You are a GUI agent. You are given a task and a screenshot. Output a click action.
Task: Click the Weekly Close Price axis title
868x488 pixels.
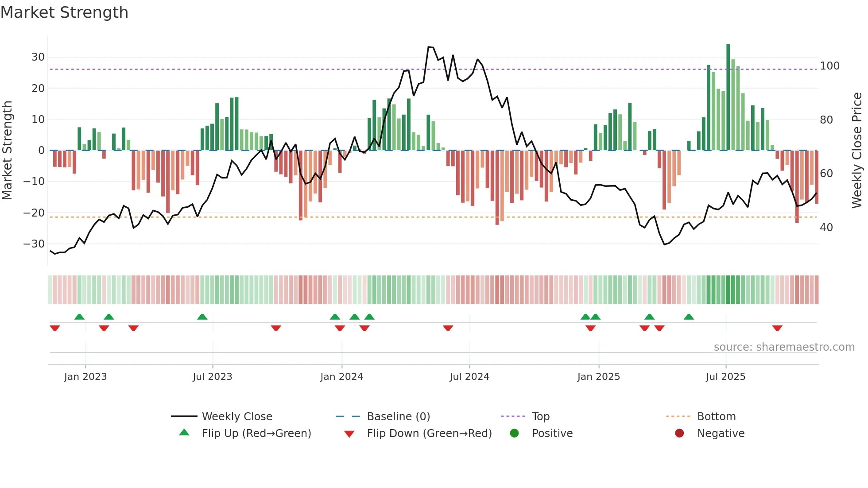857,151
